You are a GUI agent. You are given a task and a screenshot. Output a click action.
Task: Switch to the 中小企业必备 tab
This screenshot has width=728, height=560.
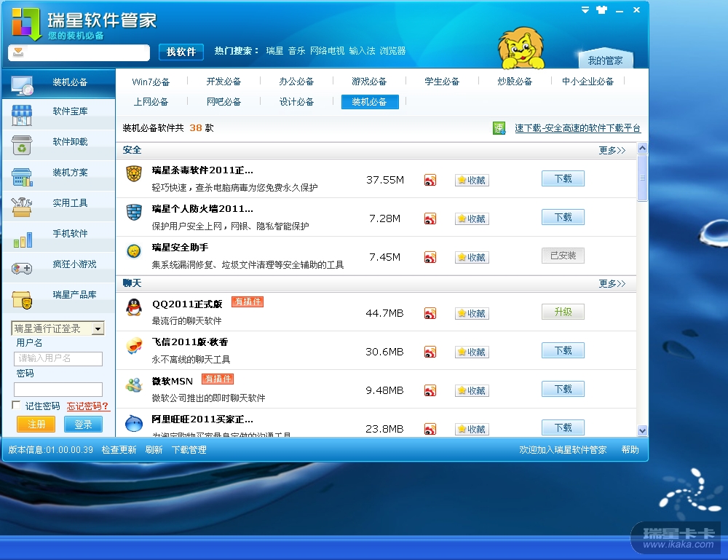587,82
